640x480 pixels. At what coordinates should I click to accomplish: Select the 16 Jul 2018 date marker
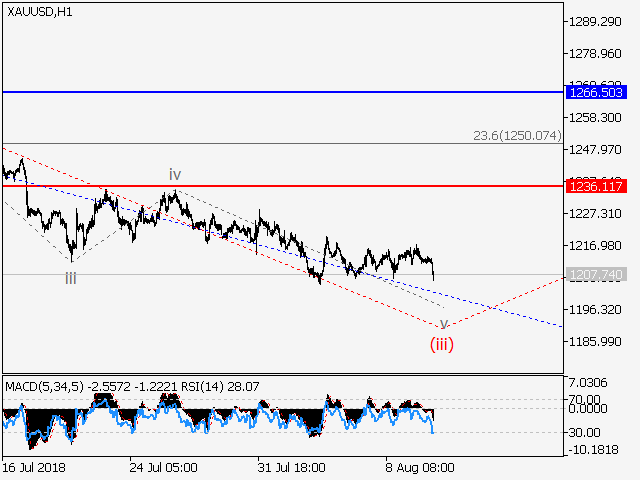pyautogui.click(x=33, y=467)
